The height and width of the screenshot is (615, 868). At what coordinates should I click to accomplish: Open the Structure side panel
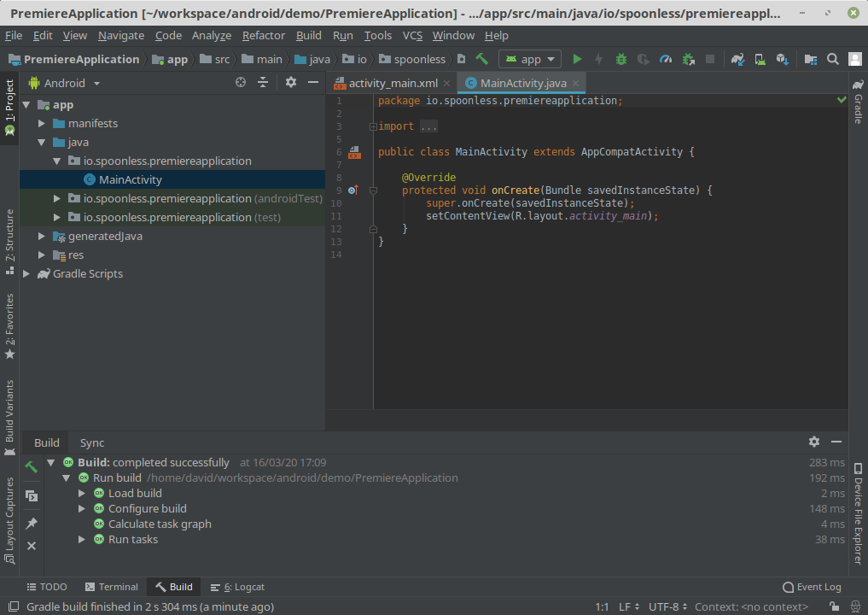pos(9,242)
